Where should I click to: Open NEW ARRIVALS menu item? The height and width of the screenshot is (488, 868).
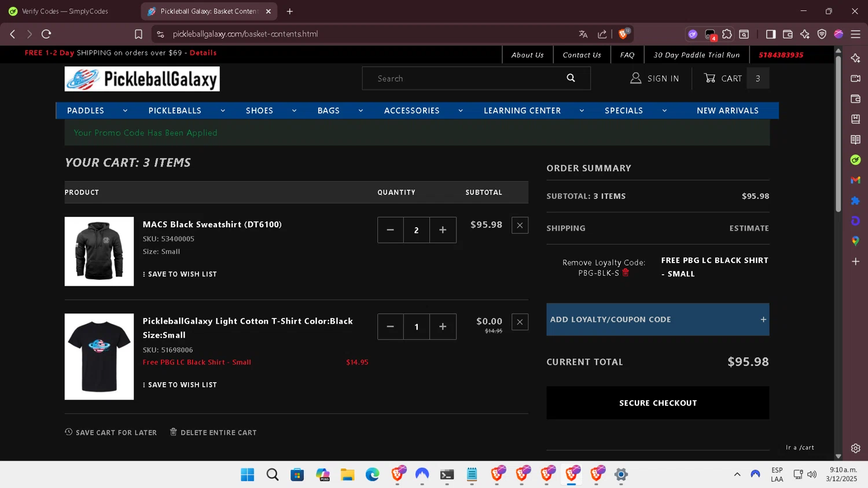pyautogui.click(x=727, y=110)
